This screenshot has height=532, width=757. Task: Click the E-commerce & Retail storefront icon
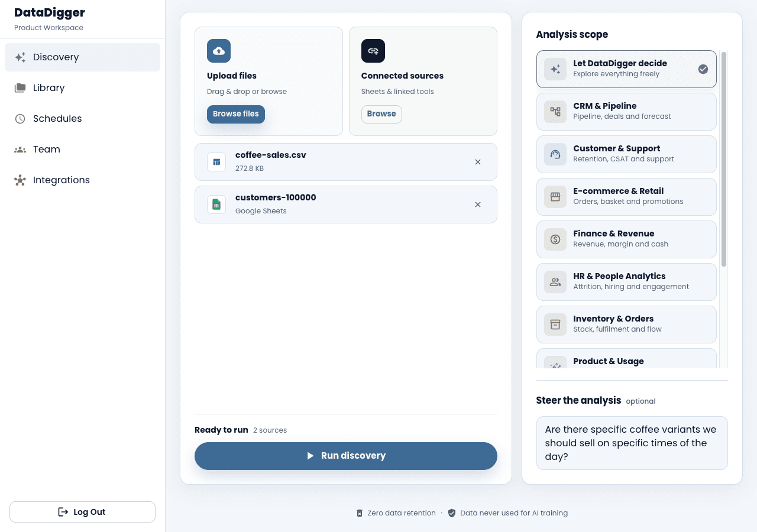click(x=555, y=197)
